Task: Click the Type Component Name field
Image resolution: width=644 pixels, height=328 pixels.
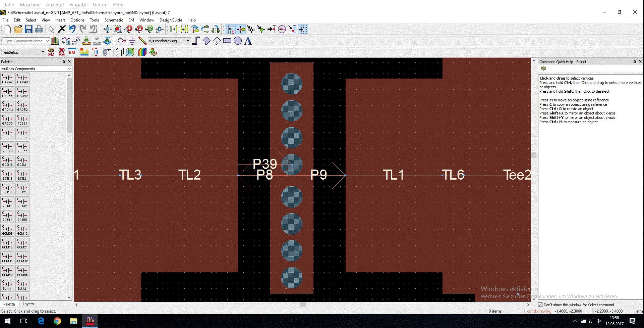Action: click(x=26, y=41)
